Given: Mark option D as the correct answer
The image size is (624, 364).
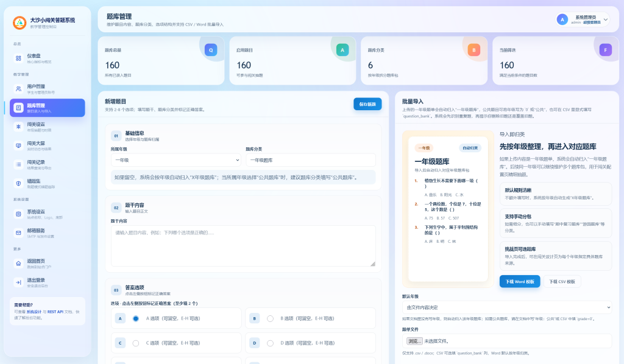Looking at the screenshot, I should pyautogui.click(x=270, y=343).
